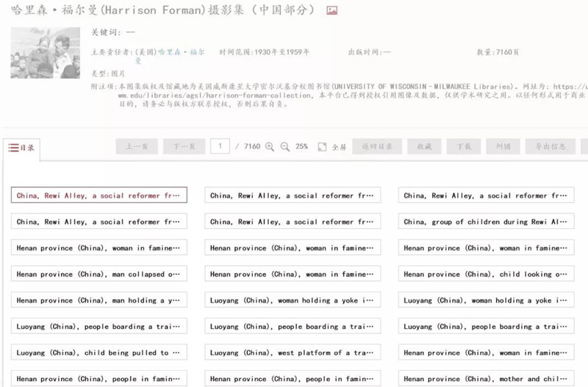Click the 全屏 fullscreen icon
This screenshot has height=387, width=588.
[322, 147]
